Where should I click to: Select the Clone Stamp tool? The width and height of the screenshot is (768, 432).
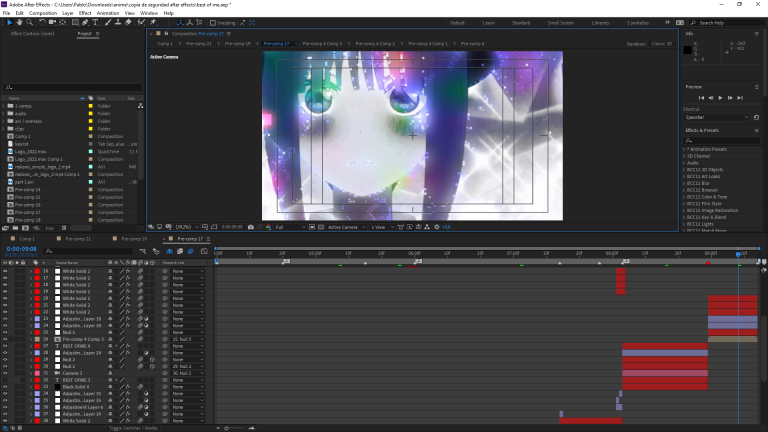pyautogui.click(x=118, y=23)
